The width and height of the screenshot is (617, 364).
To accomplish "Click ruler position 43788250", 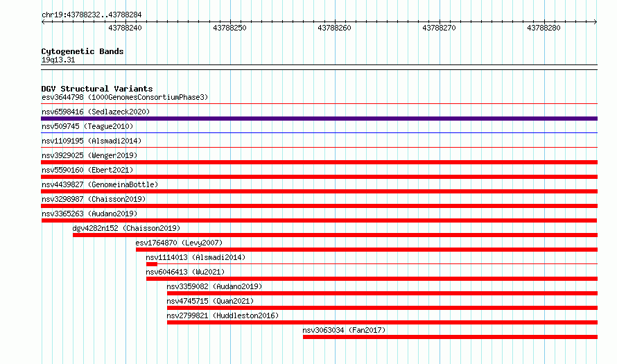I will point(229,28).
